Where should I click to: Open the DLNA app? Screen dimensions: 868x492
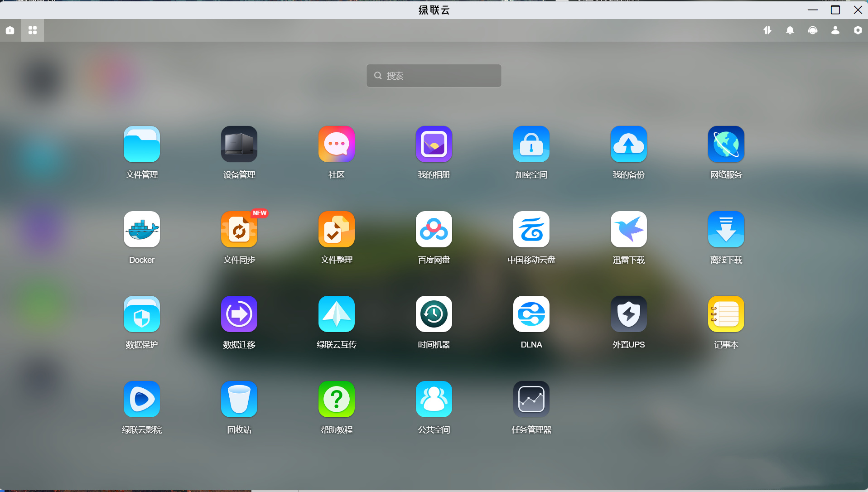(x=531, y=314)
